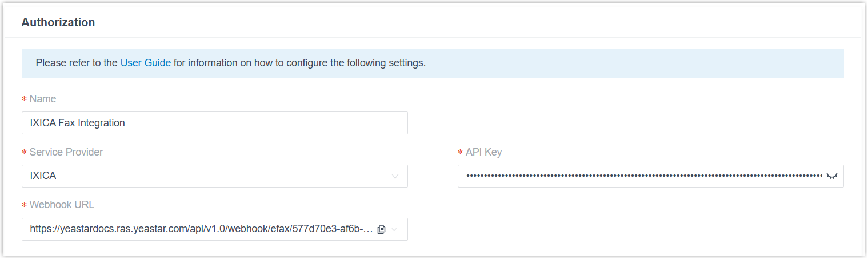Click into the masked API Key field
Viewport: 868px width, 259px height.
click(x=640, y=176)
